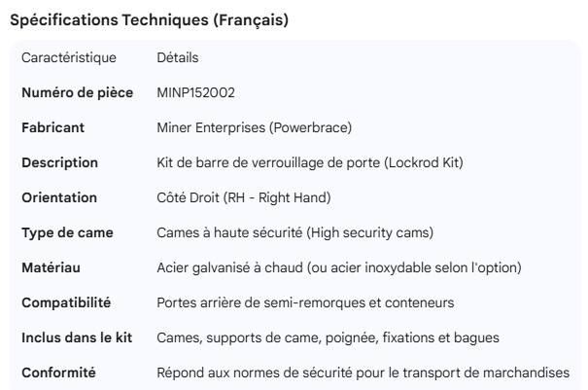Select the 'Numéro de pièce' row label
The image size is (588, 390).
click(x=77, y=93)
